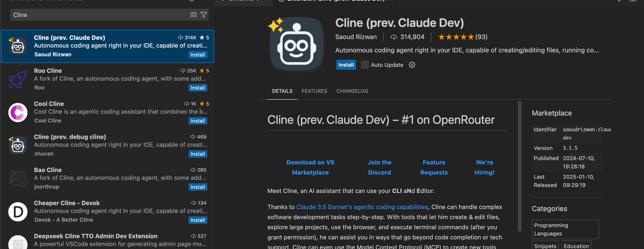Click the version value 3.1.5
Image resolution: width=644 pixels, height=249 pixels.
coord(570,148)
